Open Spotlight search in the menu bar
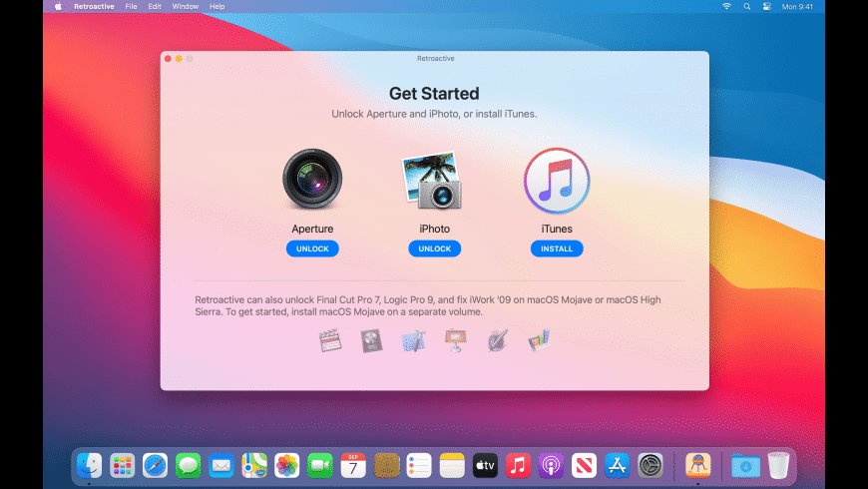The image size is (868, 489). click(x=746, y=7)
